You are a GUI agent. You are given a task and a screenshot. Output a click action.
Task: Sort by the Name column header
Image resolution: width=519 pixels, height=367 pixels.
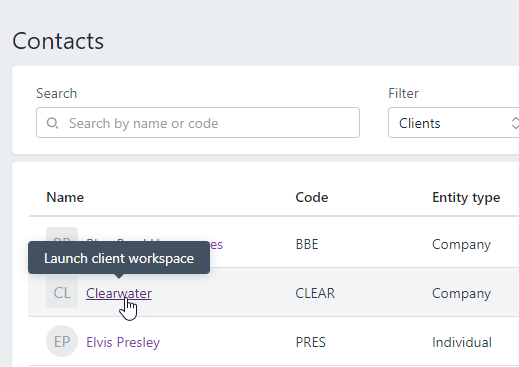coord(65,197)
